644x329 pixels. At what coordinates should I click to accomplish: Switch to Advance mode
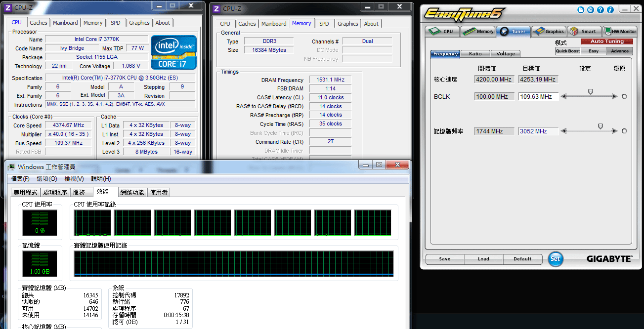pyautogui.click(x=619, y=51)
